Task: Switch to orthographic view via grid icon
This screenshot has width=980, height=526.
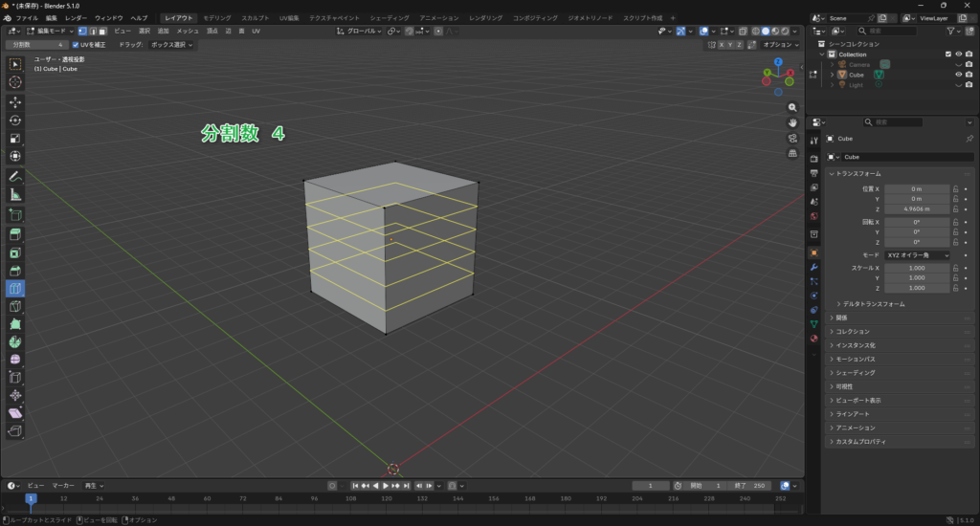Action: [x=792, y=153]
